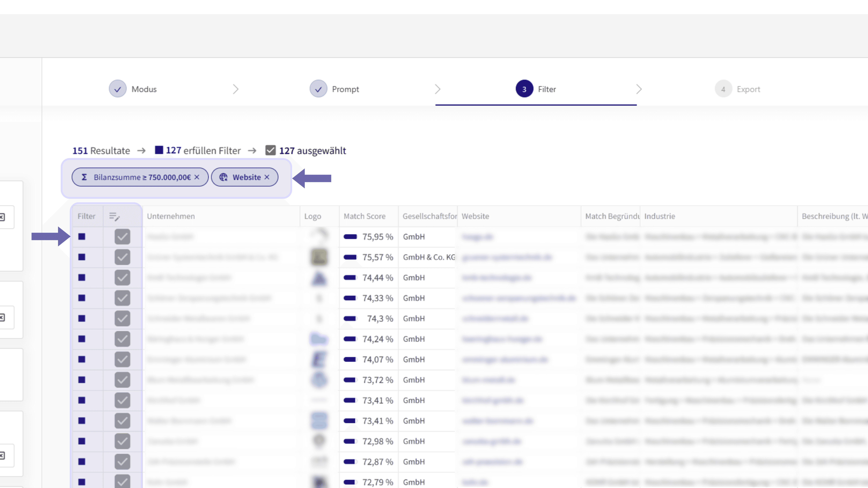This screenshot has width=868, height=488.
Task: Remove the Bilanzsumme filter chip
Action: [197, 177]
